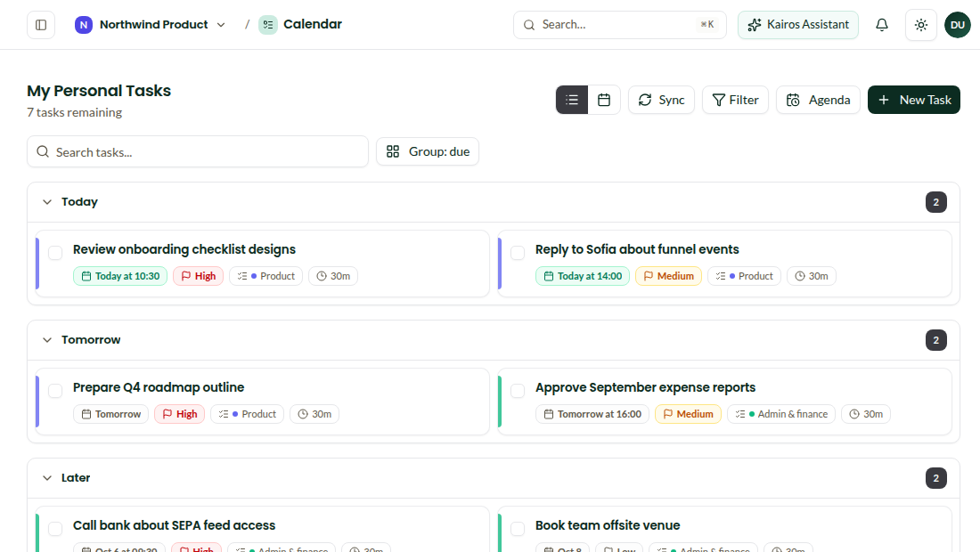The image size is (980, 552).
Task: Focus the global Search field
Action: pos(620,25)
